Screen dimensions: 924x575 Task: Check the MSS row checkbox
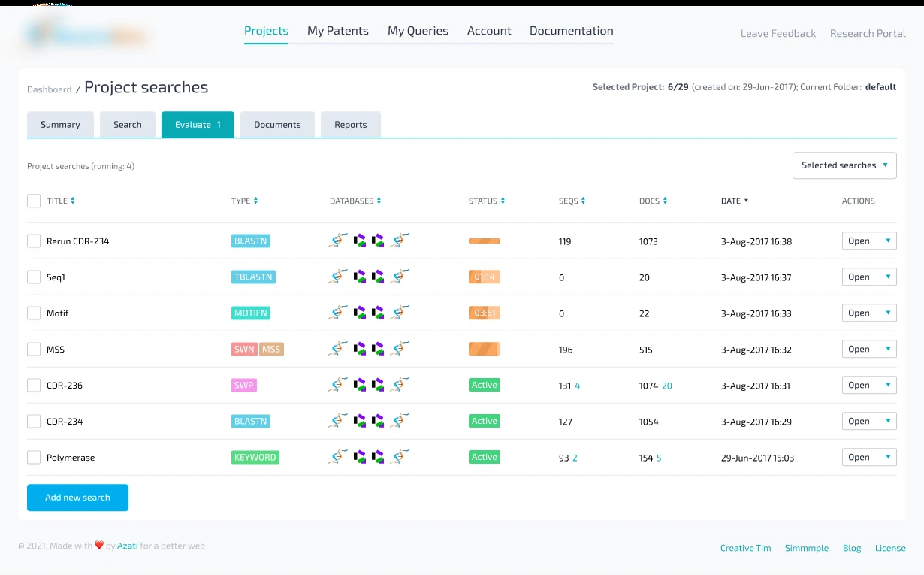pos(34,350)
